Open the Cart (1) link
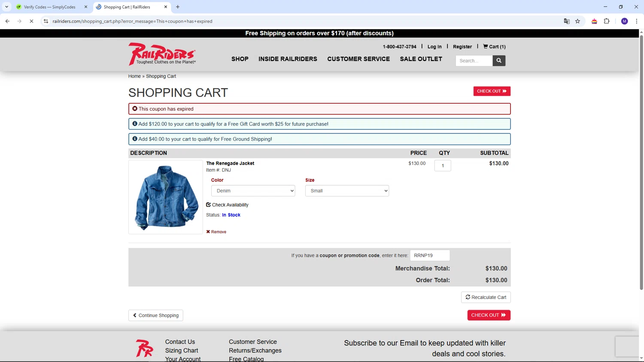This screenshot has width=644, height=362. [x=494, y=46]
